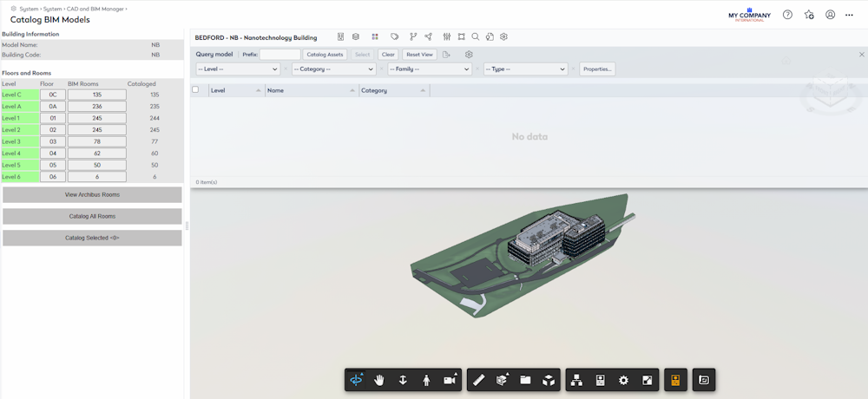The image size is (868, 399).
Task: Activate the Pan hand tool
Action: pyautogui.click(x=379, y=380)
